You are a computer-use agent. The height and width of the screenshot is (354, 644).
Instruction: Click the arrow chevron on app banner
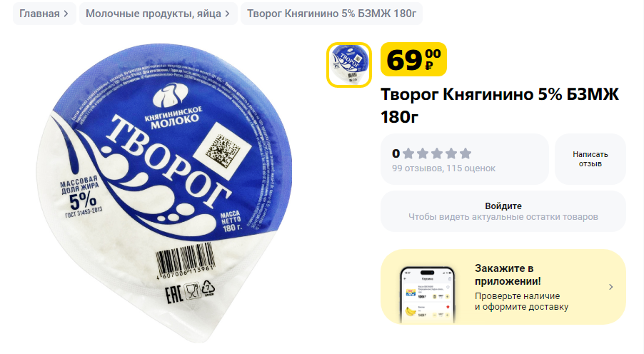click(610, 287)
